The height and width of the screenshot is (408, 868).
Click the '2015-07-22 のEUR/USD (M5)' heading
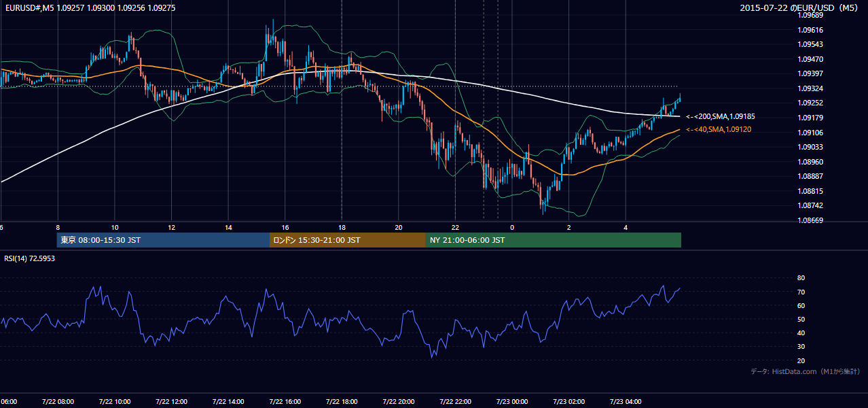799,8
